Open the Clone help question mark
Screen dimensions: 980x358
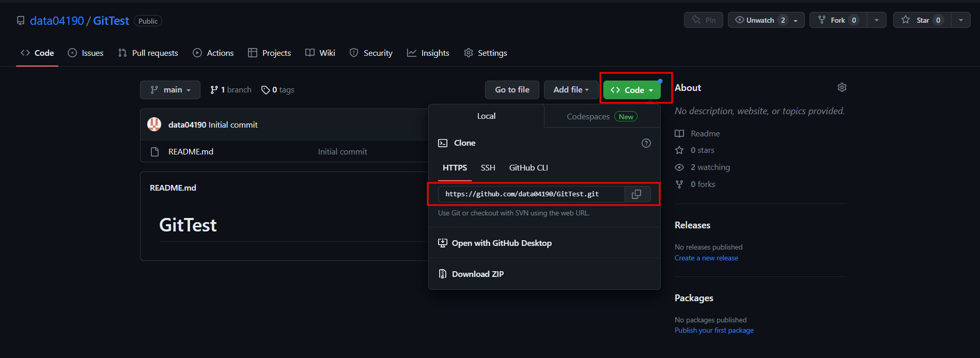click(x=646, y=143)
